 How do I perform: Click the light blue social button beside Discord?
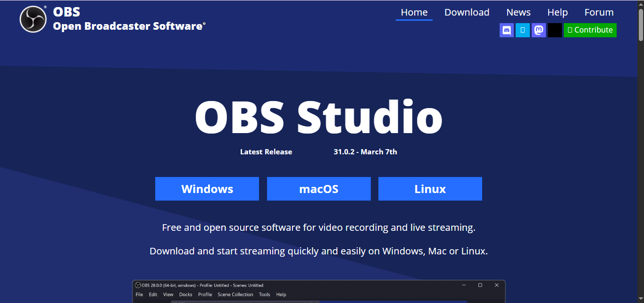tap(523, 30)
